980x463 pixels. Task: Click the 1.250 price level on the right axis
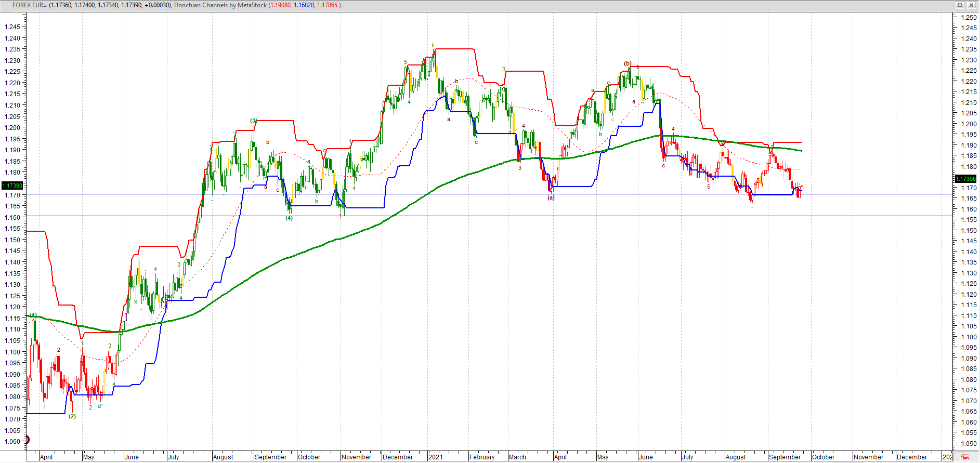coord(969,17)
